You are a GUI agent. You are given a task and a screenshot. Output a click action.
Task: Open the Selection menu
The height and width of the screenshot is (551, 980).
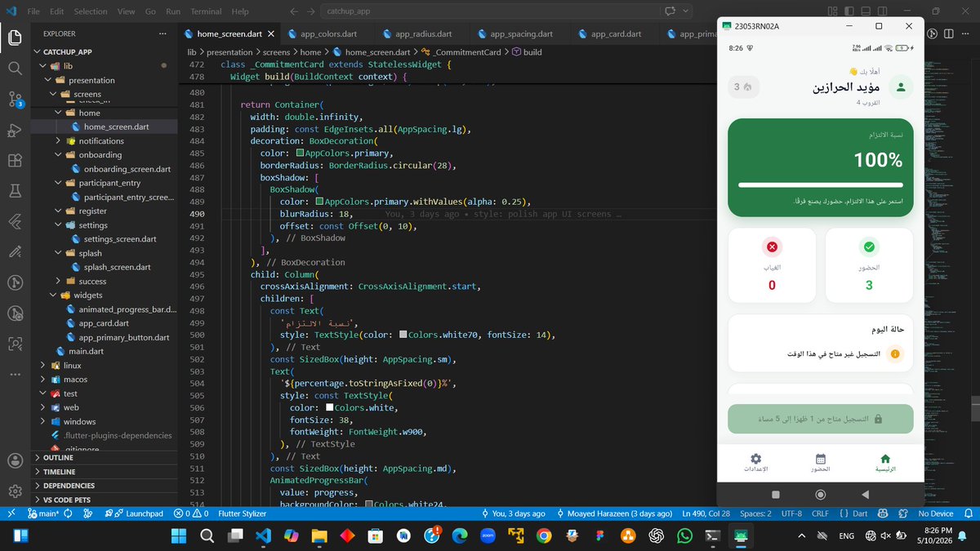pyautogui.click(x=91, y=11)
